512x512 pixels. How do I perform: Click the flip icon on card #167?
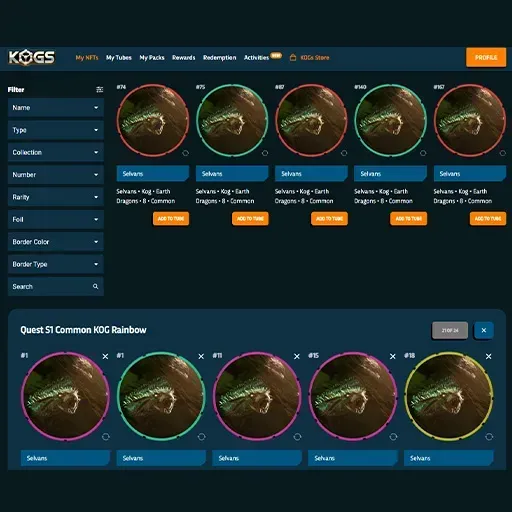point(503,153)
